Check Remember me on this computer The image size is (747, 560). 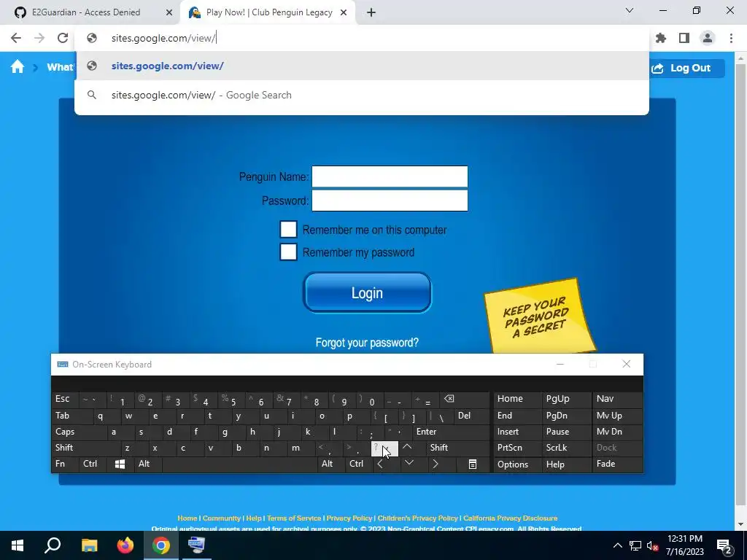point(288,230)
